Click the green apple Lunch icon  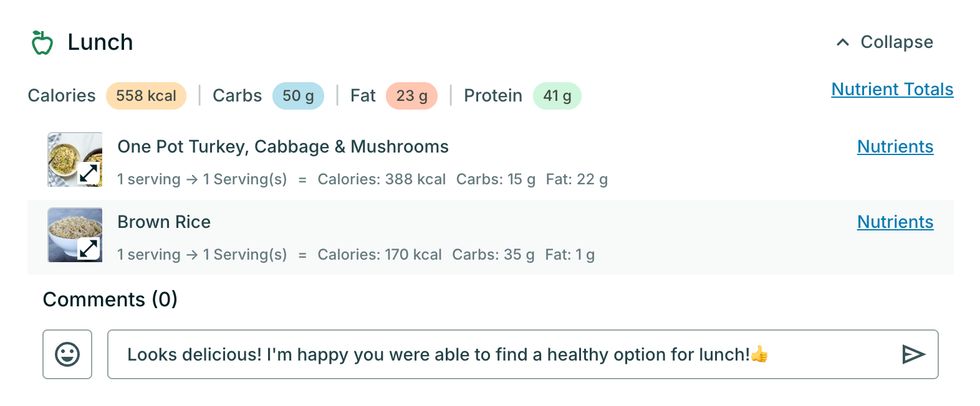click(x=42, y=42)
